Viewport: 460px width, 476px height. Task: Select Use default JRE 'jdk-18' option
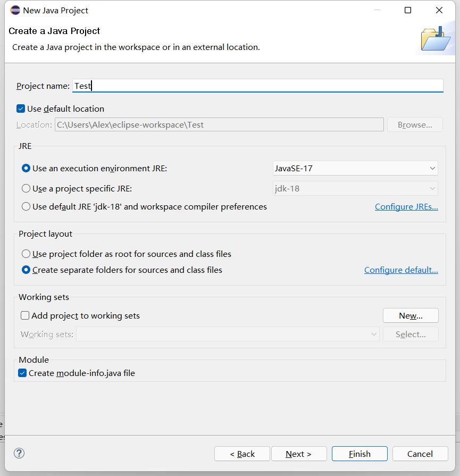[x=26, y=206]
